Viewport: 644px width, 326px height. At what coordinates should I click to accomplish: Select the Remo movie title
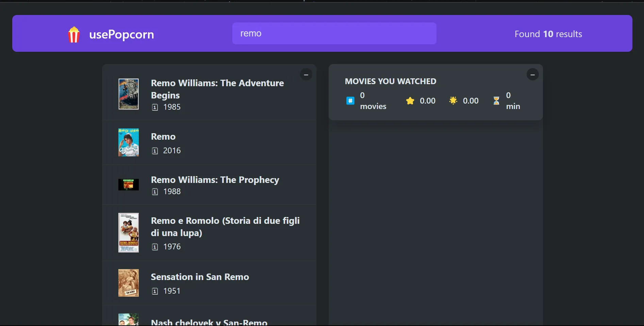tap(163, 137)
